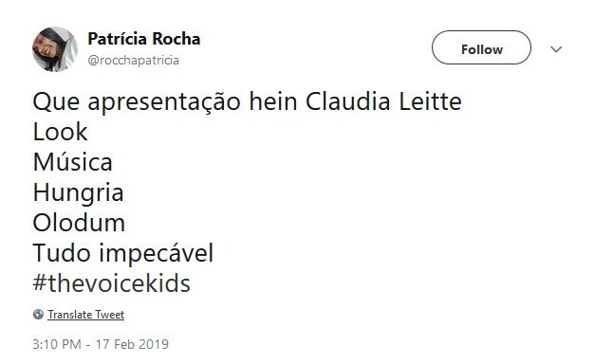Click the word impecável in tweet
This screenshot has height=364, width=594.
pos(157,254)
